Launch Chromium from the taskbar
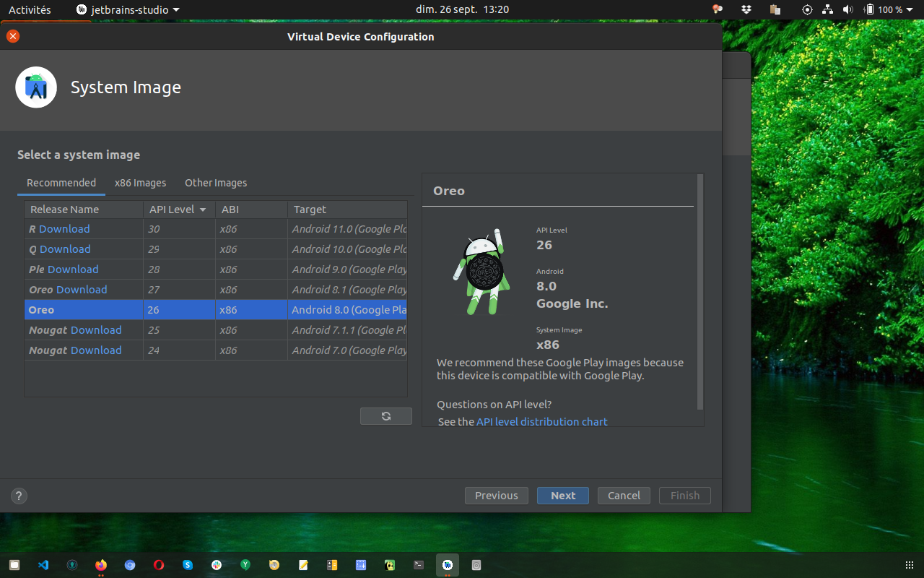 tap(130, 565)
